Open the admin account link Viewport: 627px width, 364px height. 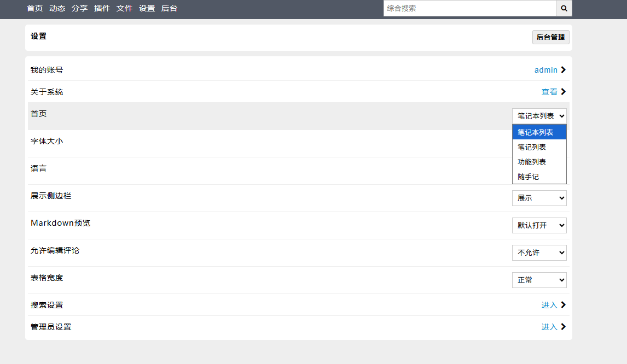pyautogui.click(x=546, y=70)
